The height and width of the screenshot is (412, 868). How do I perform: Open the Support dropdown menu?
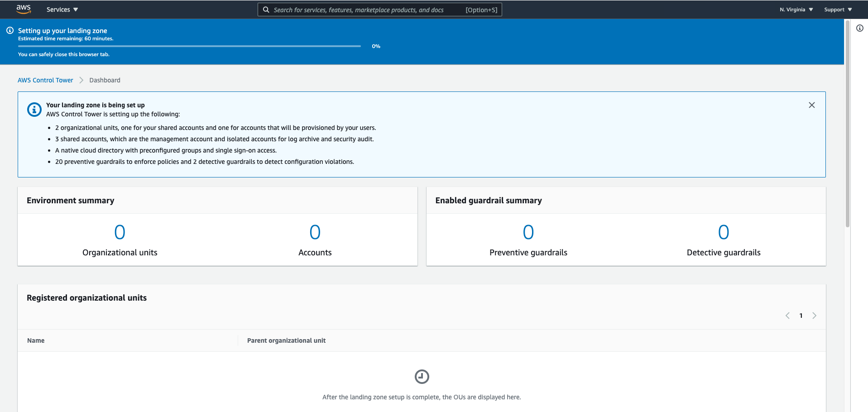click(838, 10)
